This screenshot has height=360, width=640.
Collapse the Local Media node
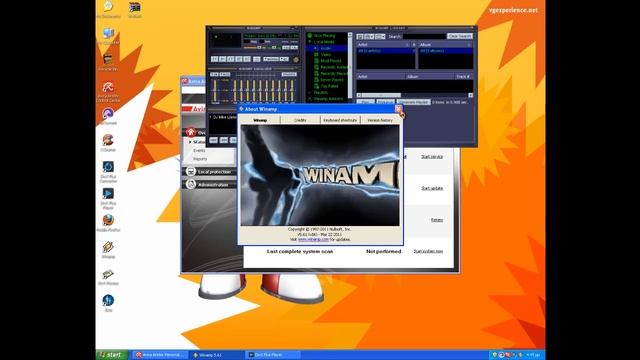click(x=309, y=42)
